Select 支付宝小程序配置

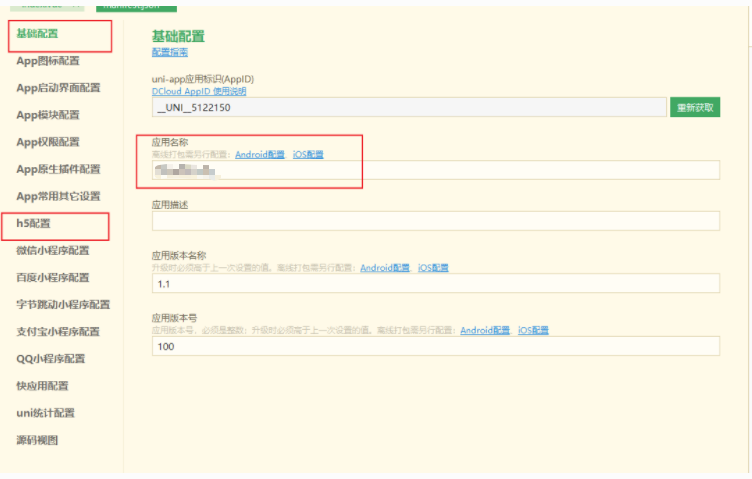tap(58, 332)
